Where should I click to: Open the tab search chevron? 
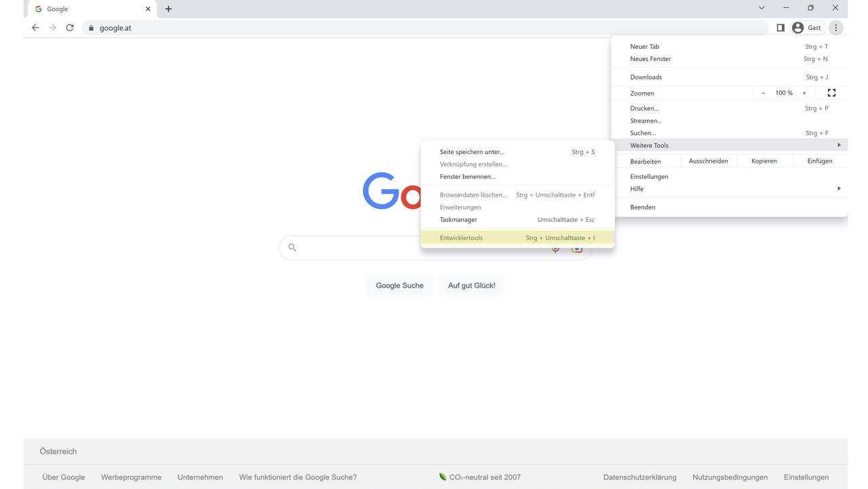761,7
